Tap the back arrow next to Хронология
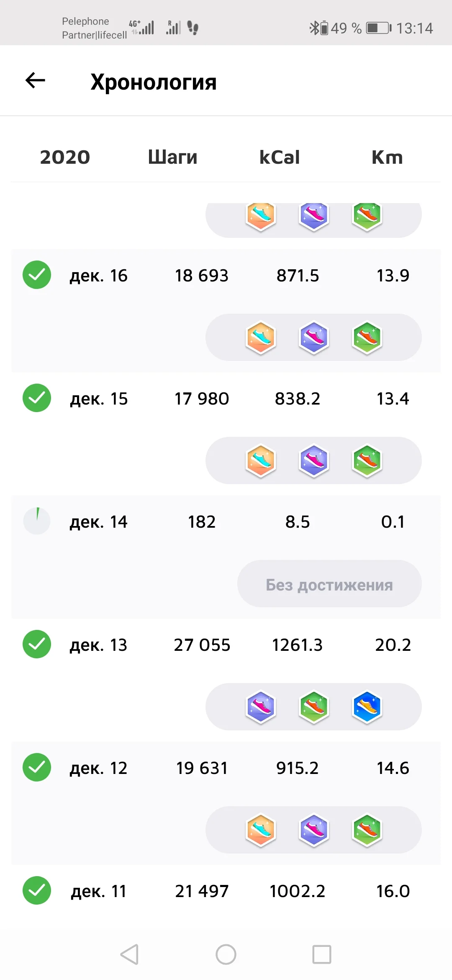452x980 pixels. (x=36, y=80)
